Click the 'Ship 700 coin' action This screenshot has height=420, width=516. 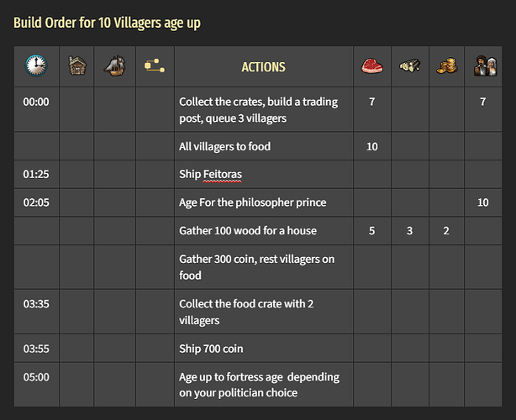211,348
